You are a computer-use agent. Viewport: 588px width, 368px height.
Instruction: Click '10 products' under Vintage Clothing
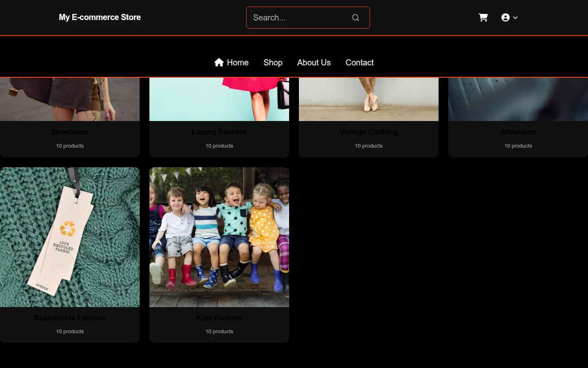pos(369,146)
